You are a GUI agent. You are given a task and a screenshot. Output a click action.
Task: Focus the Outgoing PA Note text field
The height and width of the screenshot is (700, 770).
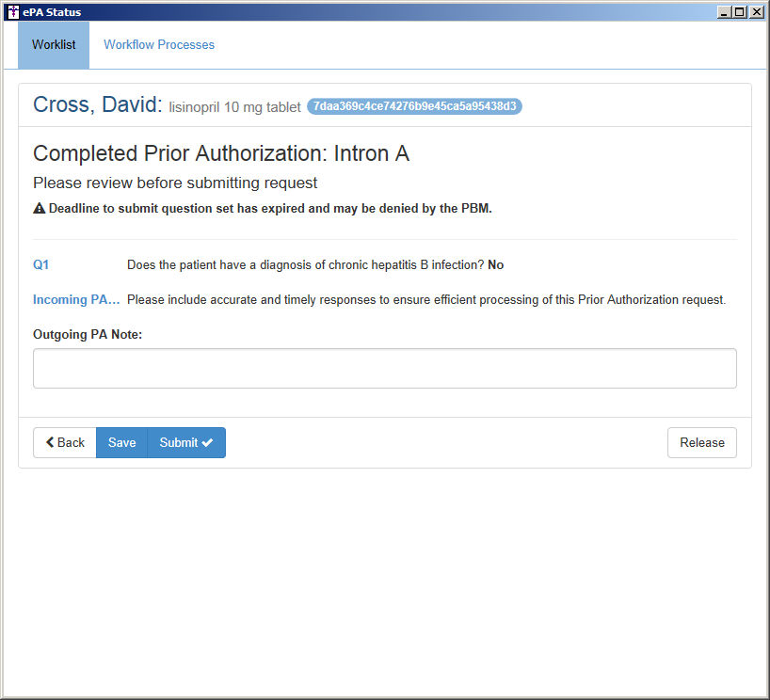click(384, 369)
